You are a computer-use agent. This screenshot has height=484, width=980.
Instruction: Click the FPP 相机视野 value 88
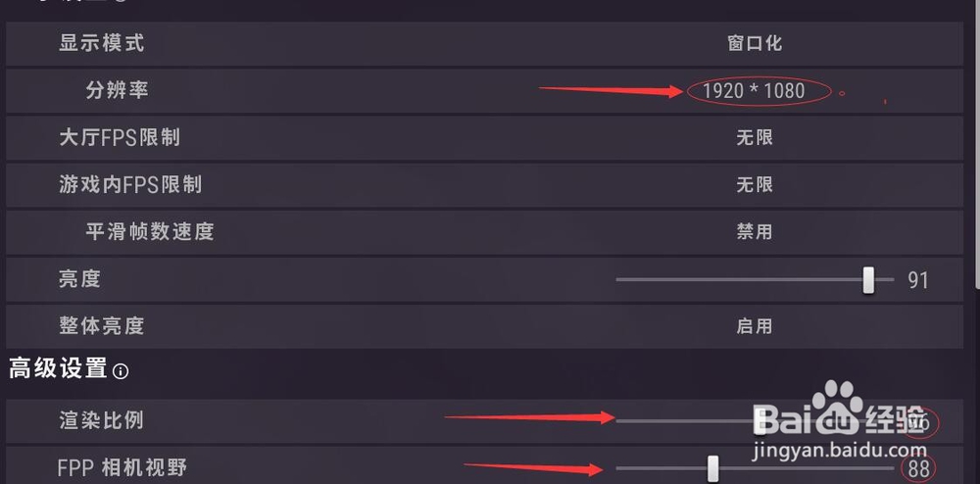(x=918, y=468)
